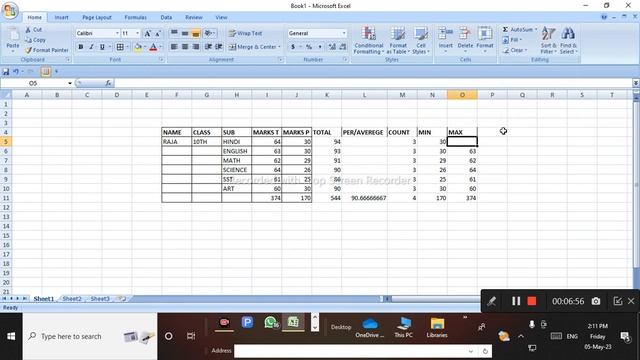Activate the Format Painter tool
This screenshot has height=360, width=640.
coord(47,50)
